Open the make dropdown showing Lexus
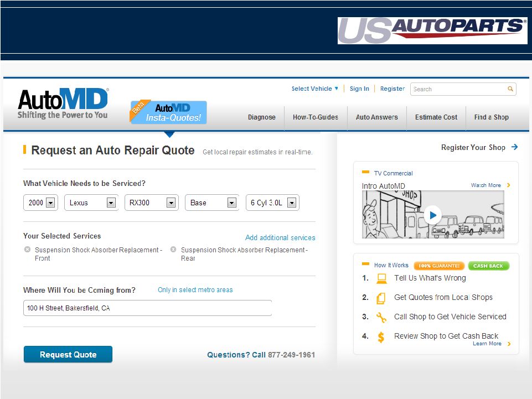The height and width of the screenshot is (399, 532). tap(111, 203)
